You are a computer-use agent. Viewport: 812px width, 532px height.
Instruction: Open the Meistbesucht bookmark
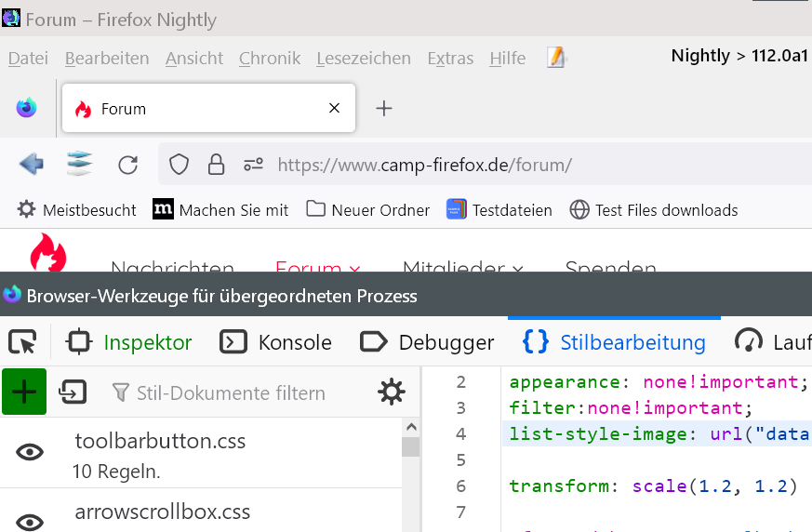tap(77, 210)
